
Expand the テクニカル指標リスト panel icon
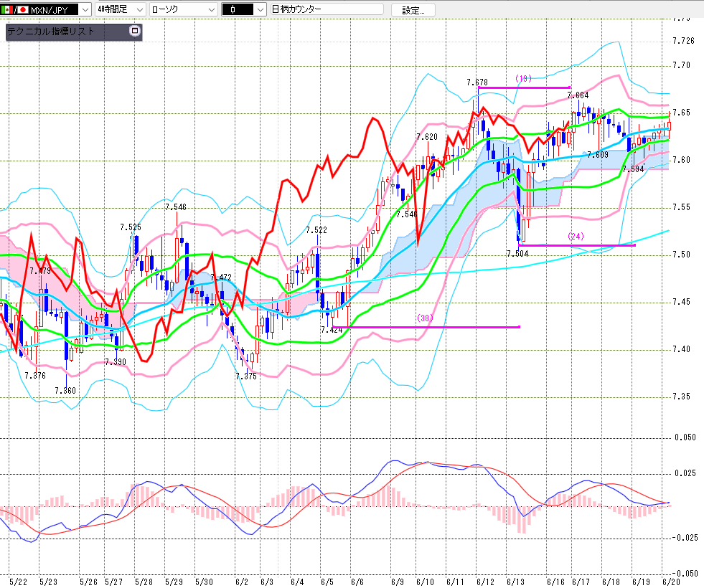[x=134, y=31]
